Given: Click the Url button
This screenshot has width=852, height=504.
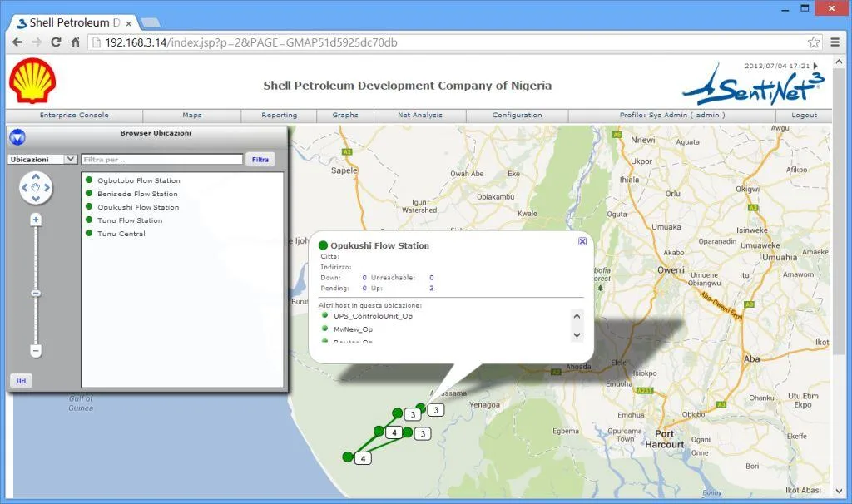Looking at the screenshot, I should click(21, 381).
